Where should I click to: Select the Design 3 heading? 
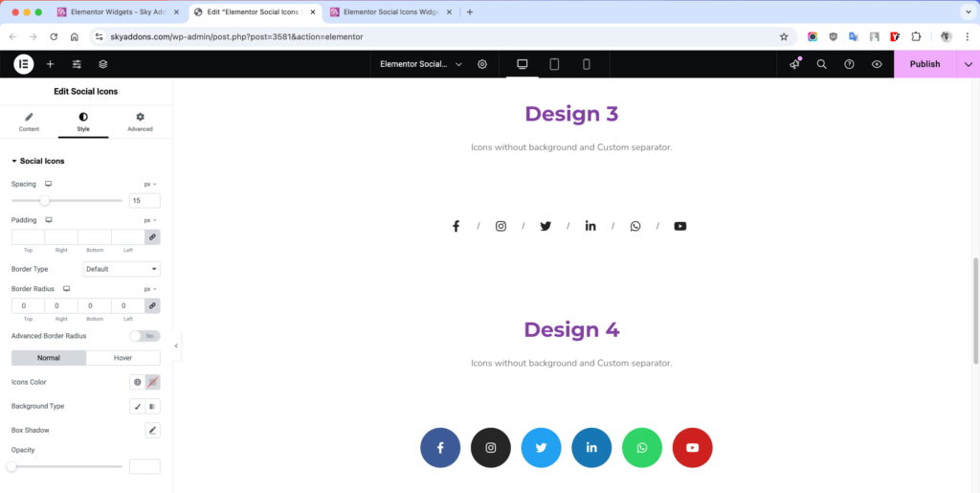(x=571, y=114)
